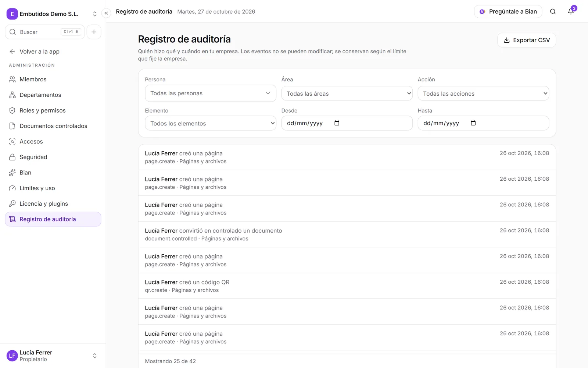Click the Roles y permisos shield icon
Viewport: 588px width, 368px height.
click(x=12, y=110)
